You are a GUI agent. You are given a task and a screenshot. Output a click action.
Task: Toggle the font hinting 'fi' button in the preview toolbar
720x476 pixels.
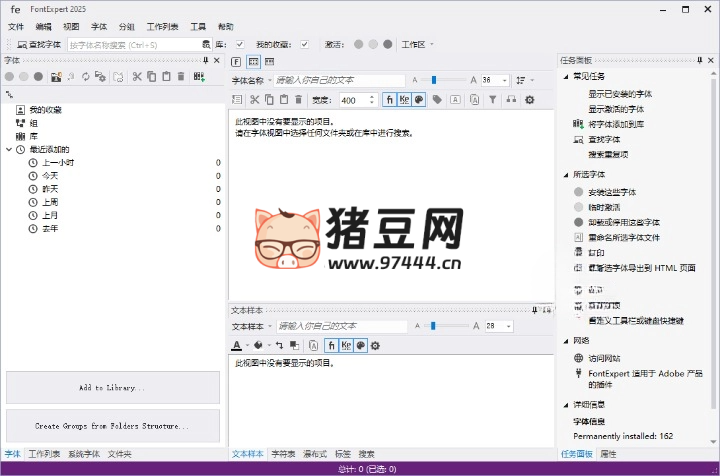389,100
